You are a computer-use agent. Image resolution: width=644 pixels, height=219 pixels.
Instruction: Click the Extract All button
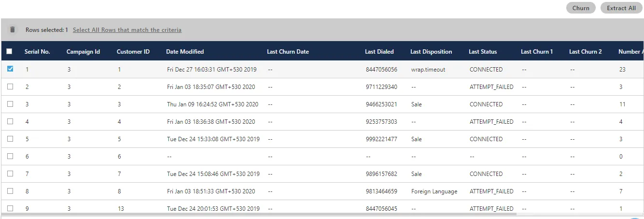pos(621,8)
